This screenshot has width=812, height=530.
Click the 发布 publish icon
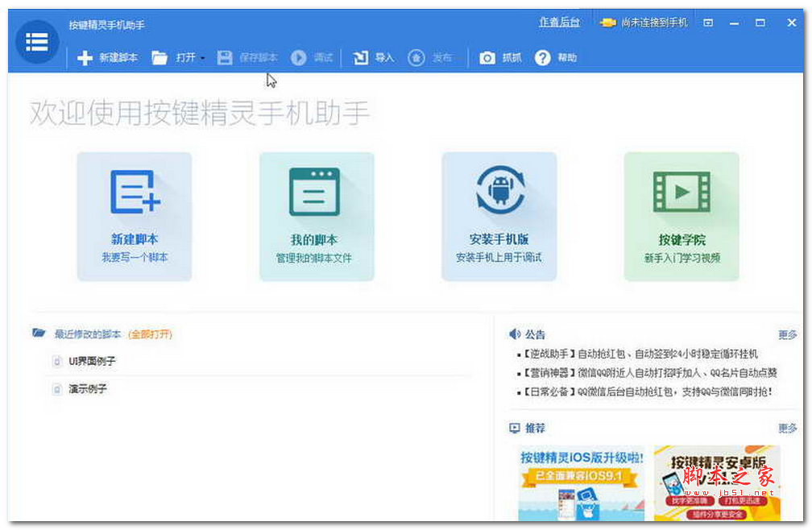[x=416, y=57]
